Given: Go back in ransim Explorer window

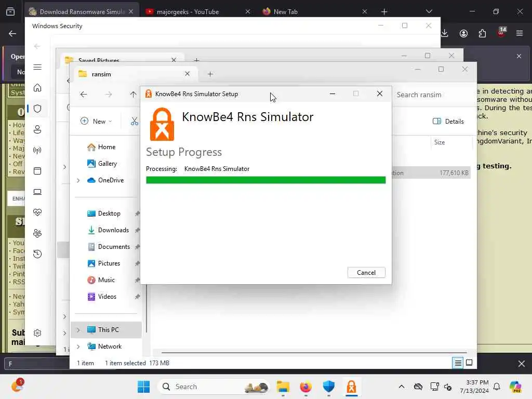Looking at the screenshot, I should click(x=84, y=95).
